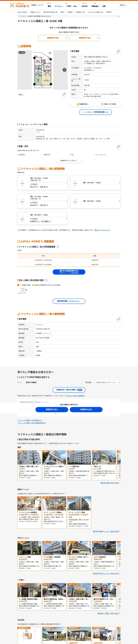Open the 甘粕テラス rental card

(104, 465)
